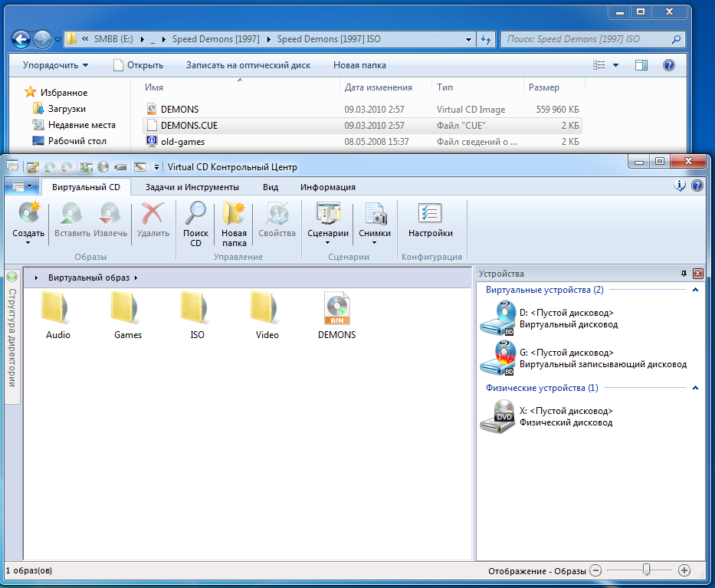This screenshot has height=588, width=715.
Task: Select physical DVD drive X: icon
Action: click(498, 416)
